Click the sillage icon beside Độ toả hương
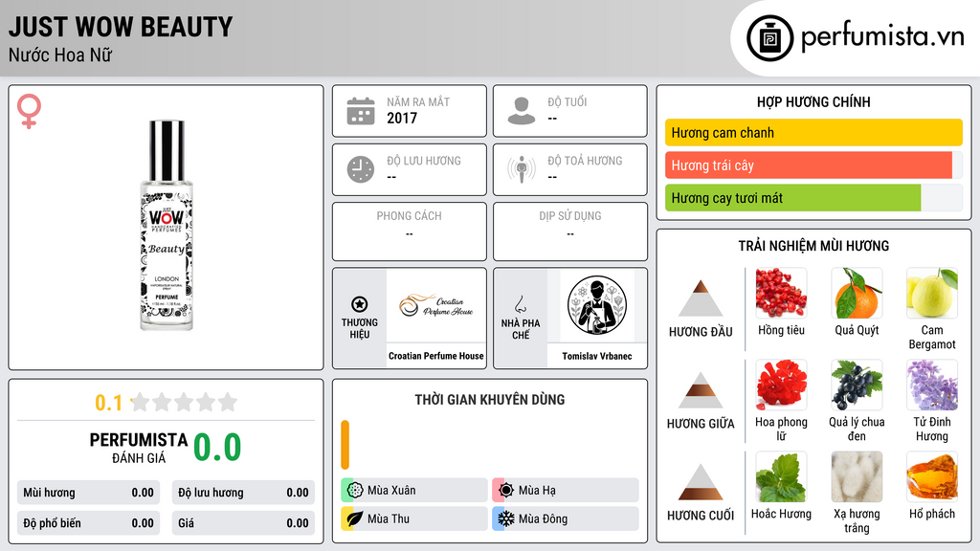Viewport: 980px width, 551px height. pos(522,169)
